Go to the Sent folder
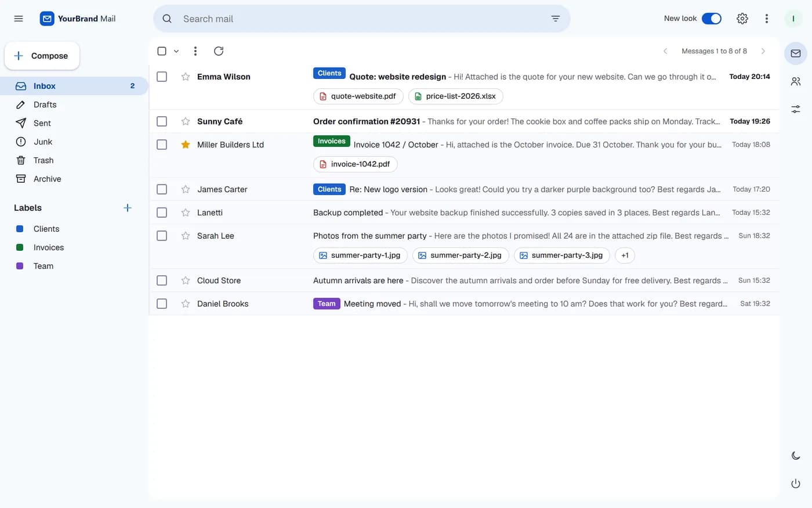The height and width of the screenshot is (508, 812). pos(74,123)
